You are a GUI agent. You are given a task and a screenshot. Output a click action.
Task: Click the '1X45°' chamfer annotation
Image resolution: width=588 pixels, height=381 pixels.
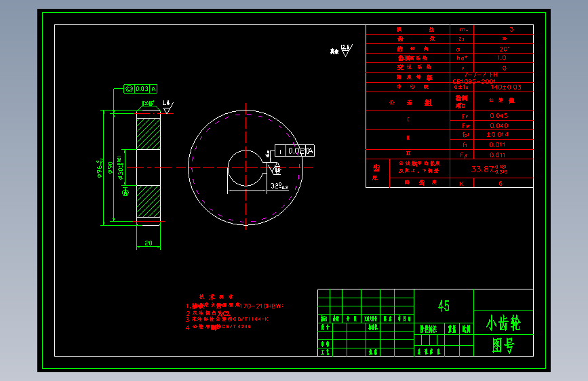148,103
